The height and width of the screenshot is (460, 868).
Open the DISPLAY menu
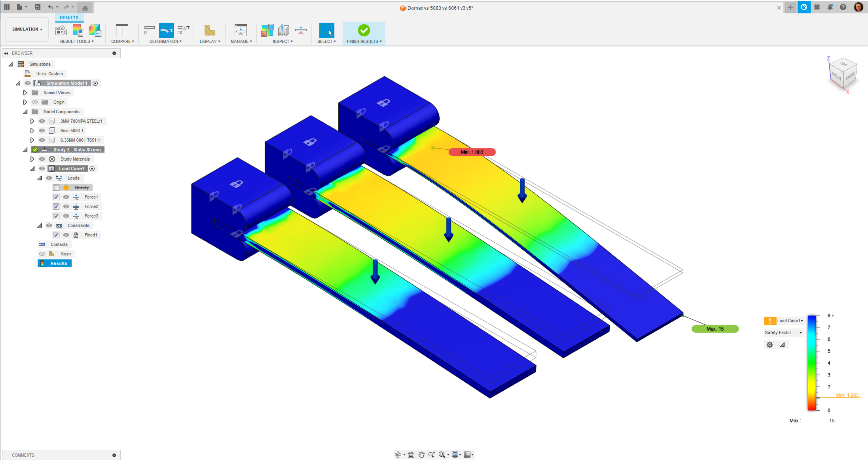[x=210, y=41]
